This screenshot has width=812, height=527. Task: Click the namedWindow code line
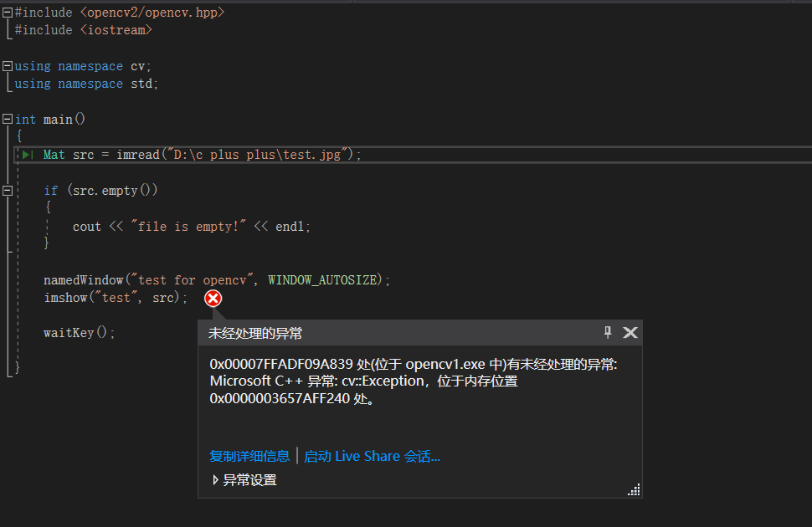pos(217,280)
